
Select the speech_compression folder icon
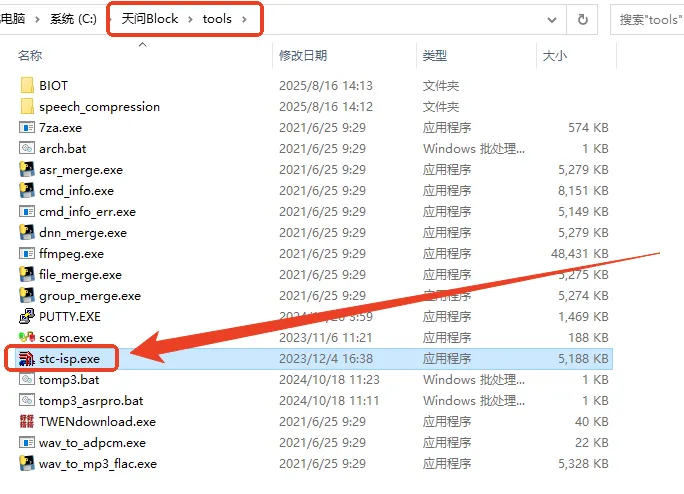coord(27,107)
